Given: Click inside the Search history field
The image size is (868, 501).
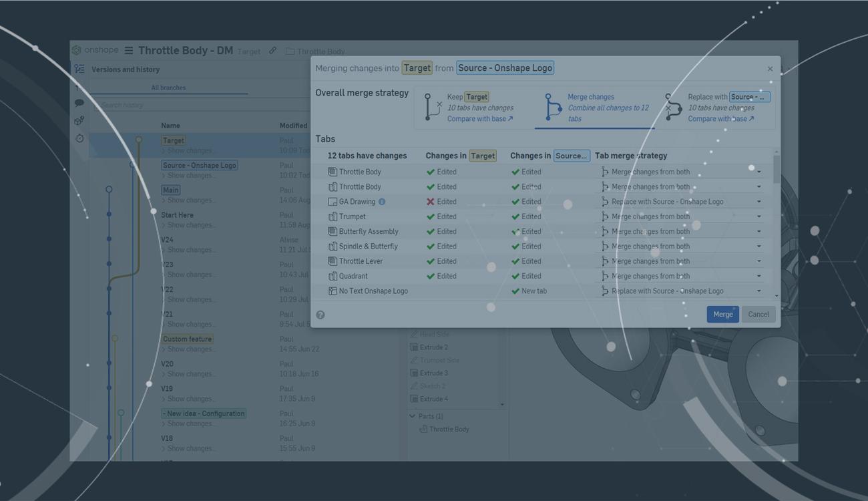Looking at the screenshot, I should [167, 104].
